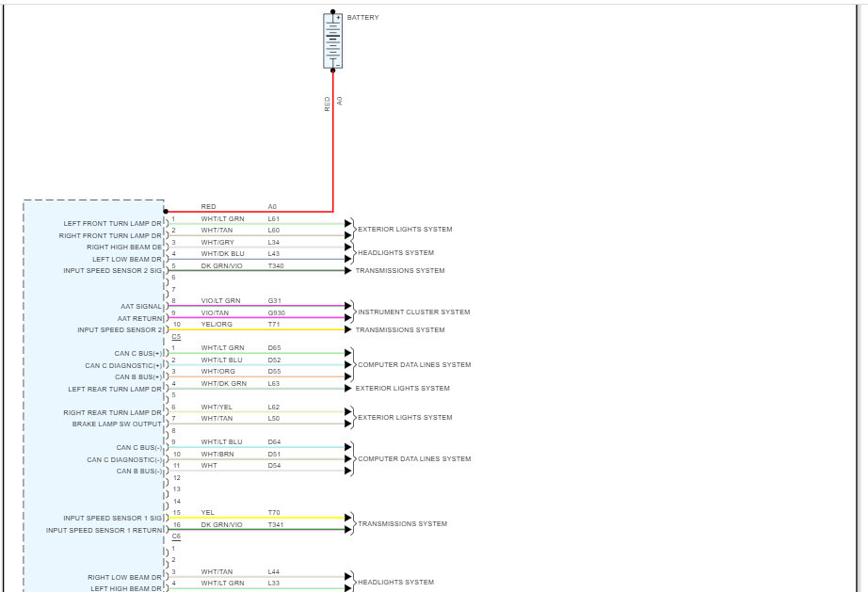Click the INPUT SPEED SENSOR 1 RETURN text
Viewport: 868px width, 592px height.
point(103,529)
